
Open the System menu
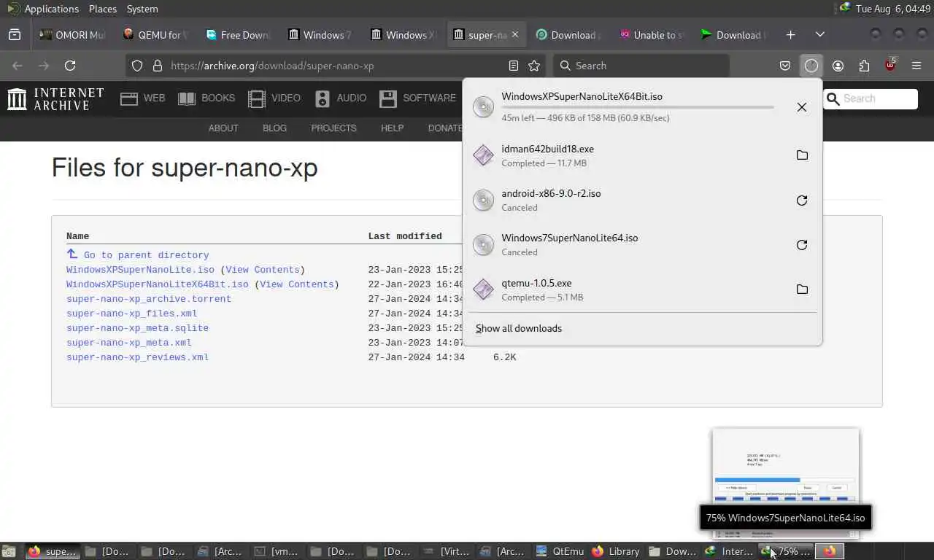(x=142, y=9)
